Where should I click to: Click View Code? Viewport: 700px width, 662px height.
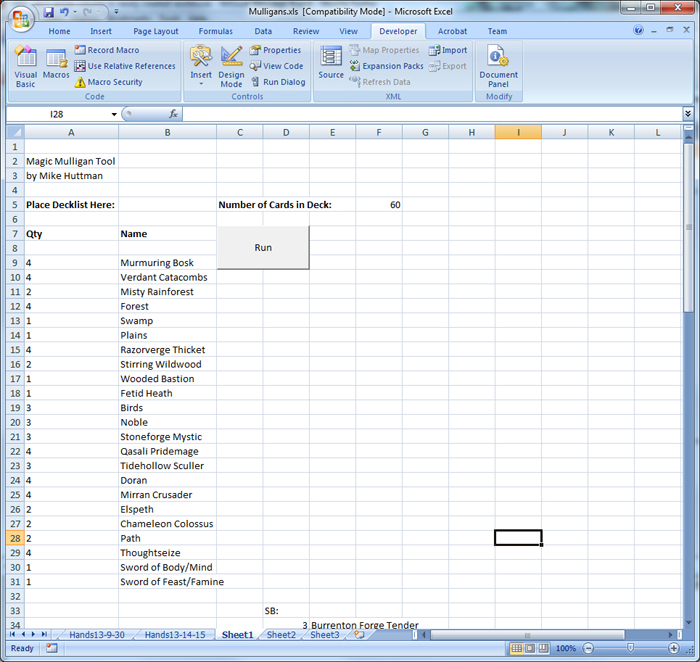coord(276,66)
